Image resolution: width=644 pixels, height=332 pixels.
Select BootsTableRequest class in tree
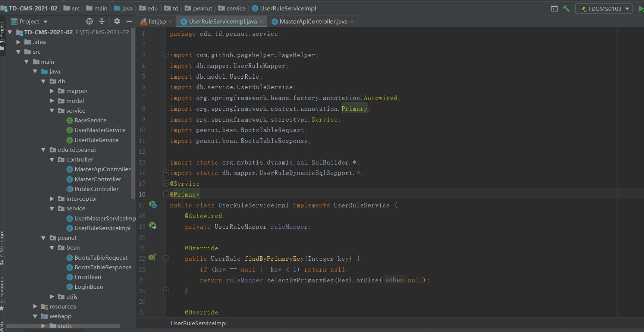click(97, 258)
